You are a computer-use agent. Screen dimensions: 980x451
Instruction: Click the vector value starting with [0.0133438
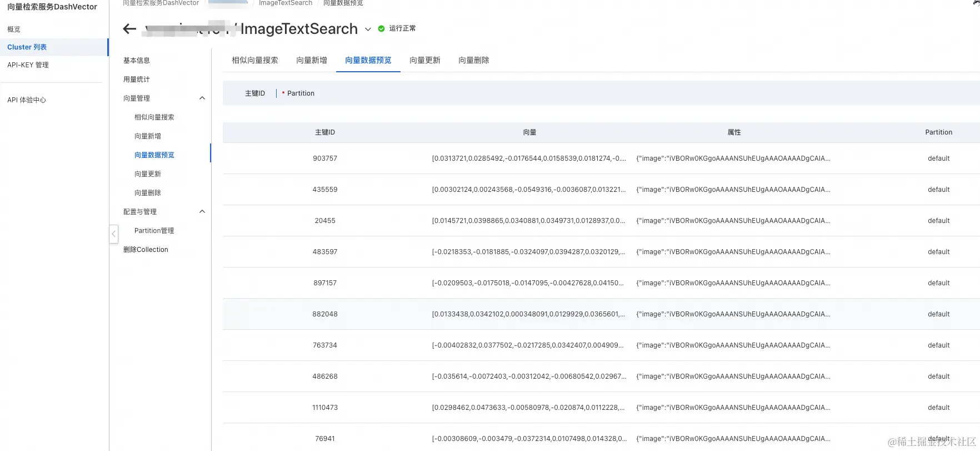pyautogui.click(x=528, y=314)
